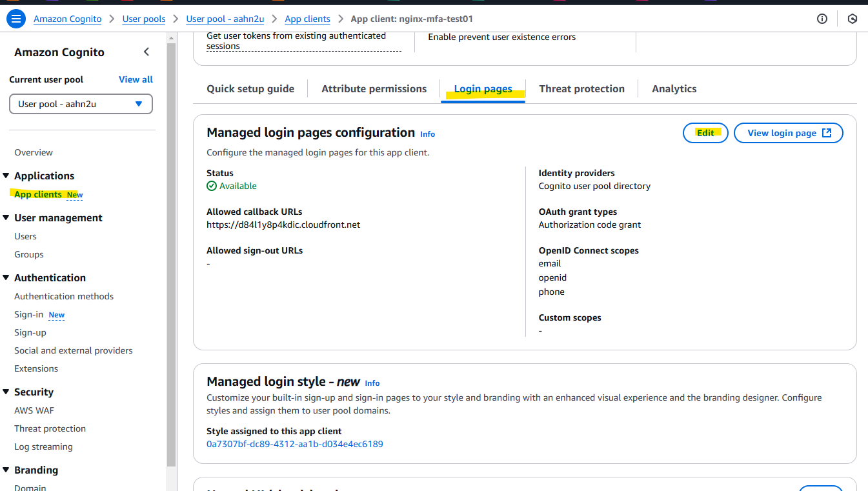Click the info icon in the top bar

click(822, 19)
